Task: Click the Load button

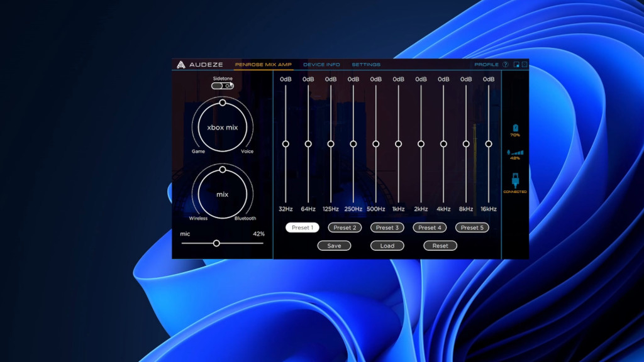Action: coord(387,246)
